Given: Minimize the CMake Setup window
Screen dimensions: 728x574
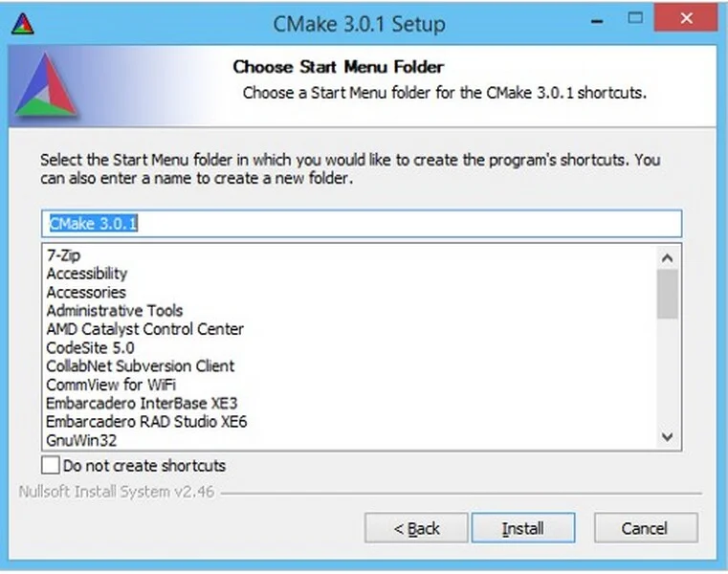Looking at the screenshot, I should (x=597, y=21).
